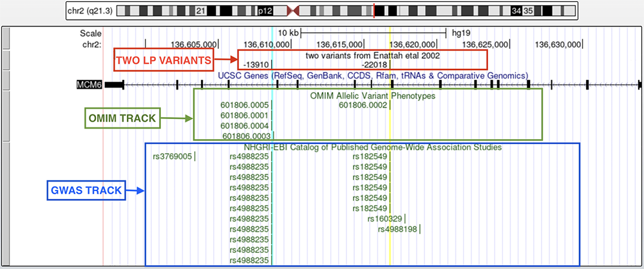Select GWAS SNP rs3769005

tap(173, 156)
